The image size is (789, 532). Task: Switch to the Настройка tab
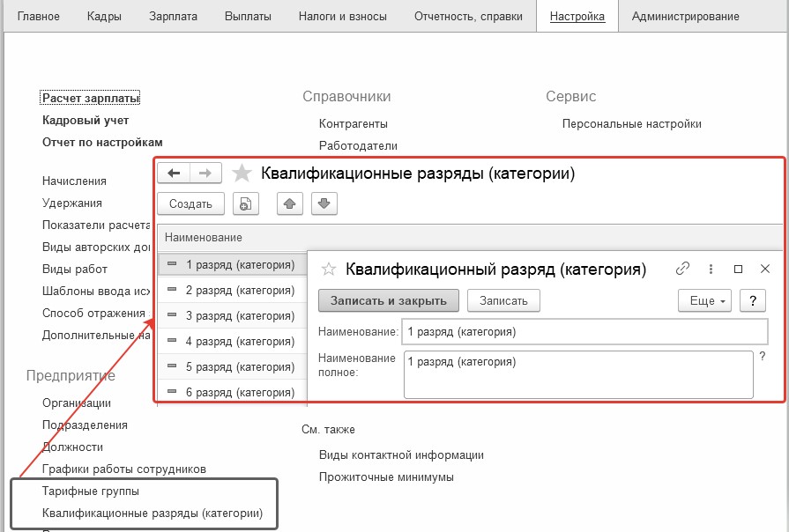[x=577, y=16]
